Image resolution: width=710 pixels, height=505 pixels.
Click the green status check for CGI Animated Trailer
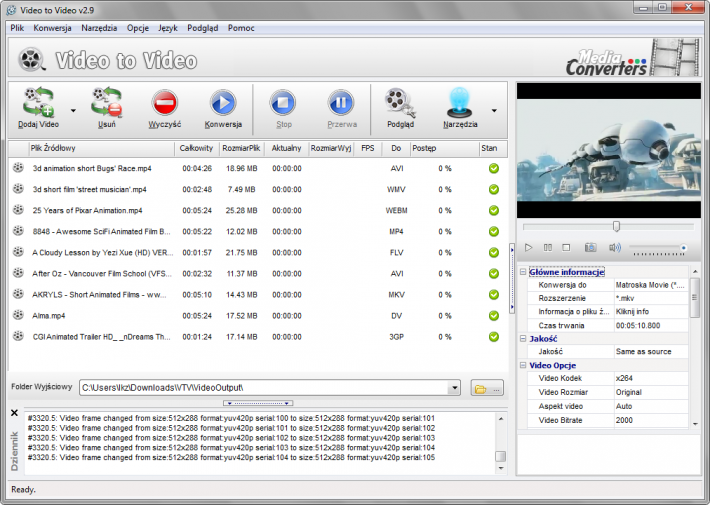click(494, 337)
